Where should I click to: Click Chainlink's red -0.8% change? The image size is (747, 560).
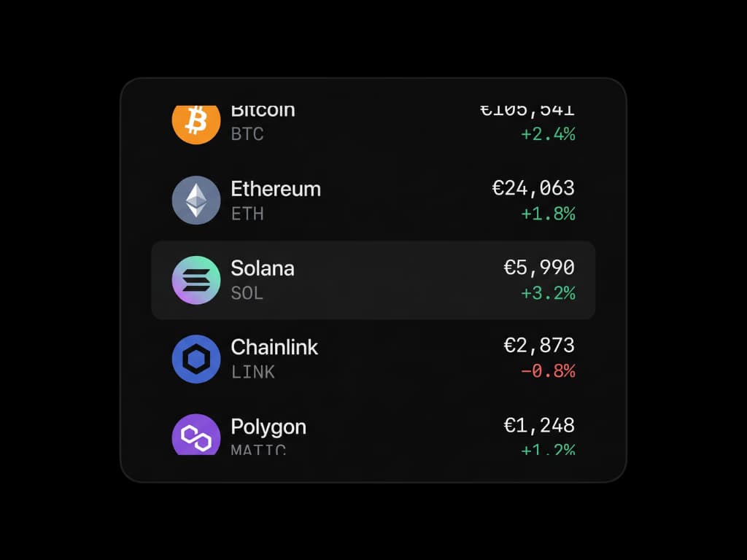[548, 371]
